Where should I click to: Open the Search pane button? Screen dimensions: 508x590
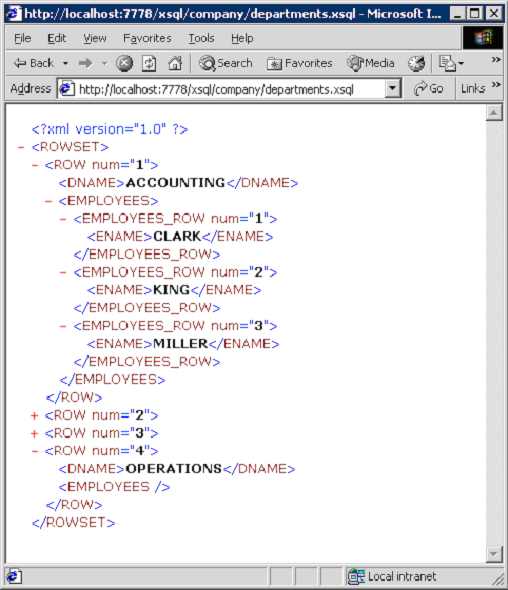point(225,63)
